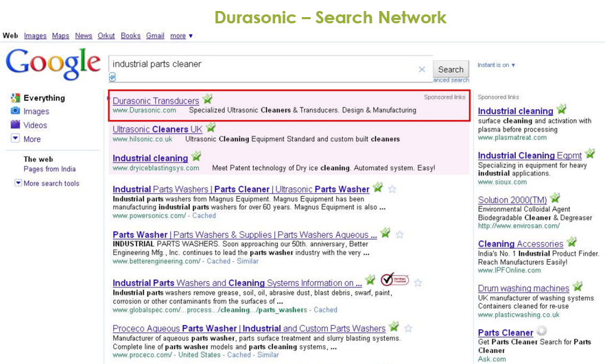Image resolution: width=605 pixels, height=364 pixels.
Task: Click inside the search query text box
Action: point(261,64)
